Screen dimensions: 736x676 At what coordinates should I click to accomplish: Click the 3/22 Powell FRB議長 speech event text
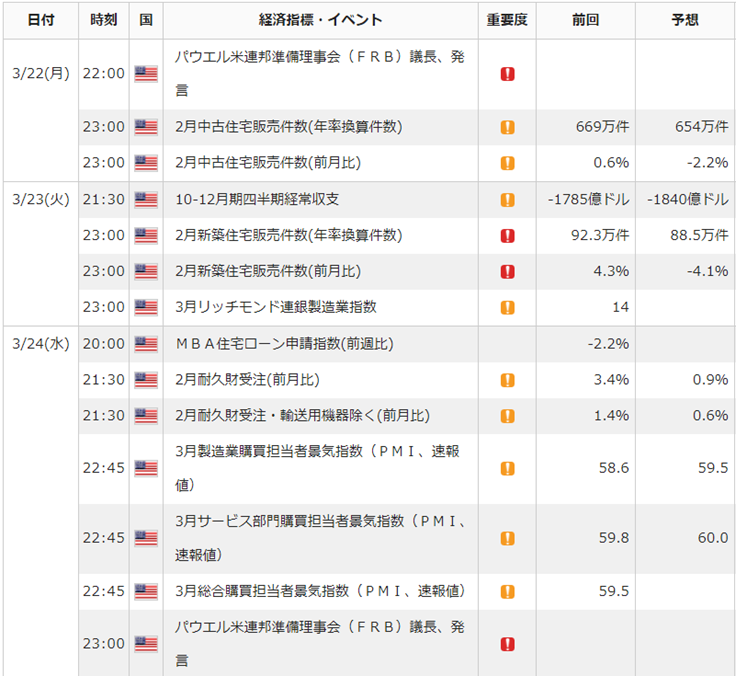click(320, 73)
